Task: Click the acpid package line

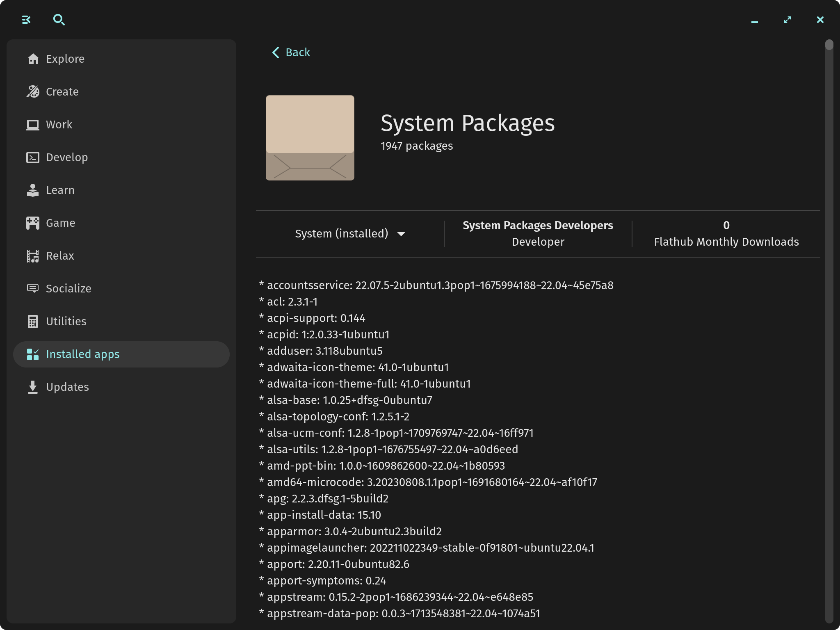Action: coord(324,335)
